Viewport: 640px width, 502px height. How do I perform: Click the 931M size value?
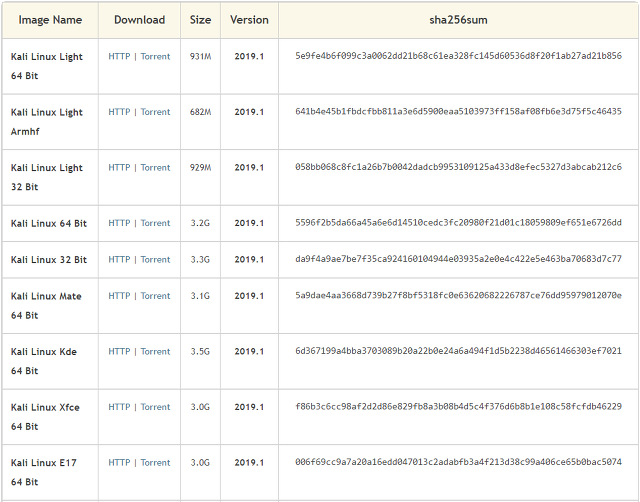[200, 56]
